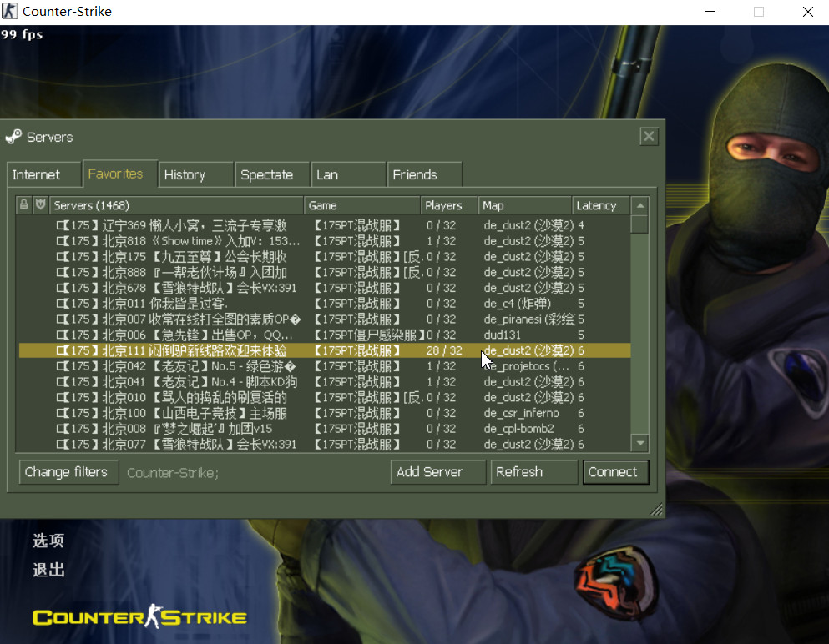Click the server list scroll-down arrow
This screenshot has height=644, width=829.
click(639, 443)
